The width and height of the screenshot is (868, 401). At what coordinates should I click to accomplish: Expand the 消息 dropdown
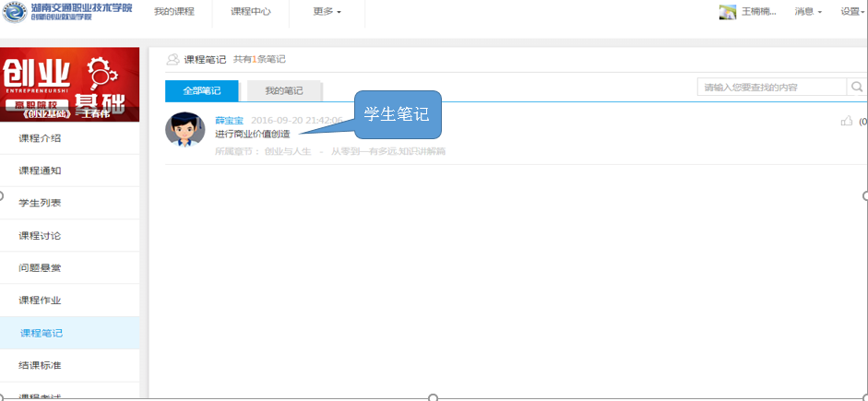point(808,12)
